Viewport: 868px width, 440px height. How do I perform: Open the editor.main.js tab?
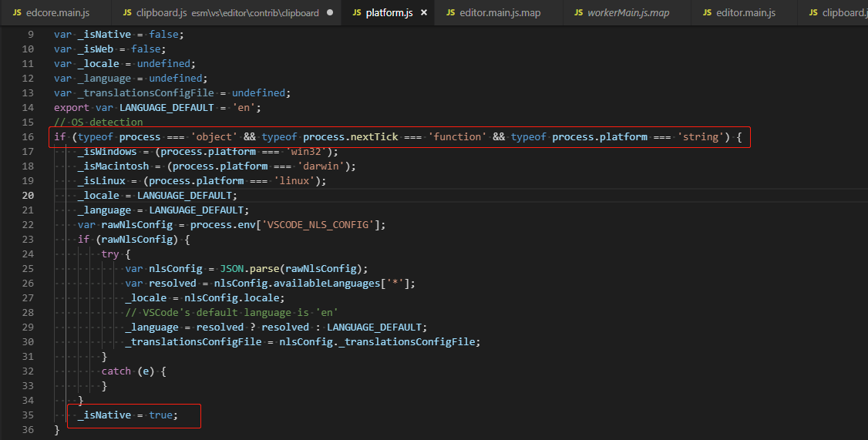point(745,12)
